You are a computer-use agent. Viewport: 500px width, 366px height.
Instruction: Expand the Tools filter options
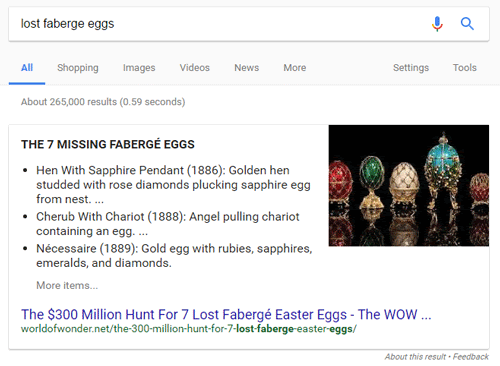pos(465,68)
